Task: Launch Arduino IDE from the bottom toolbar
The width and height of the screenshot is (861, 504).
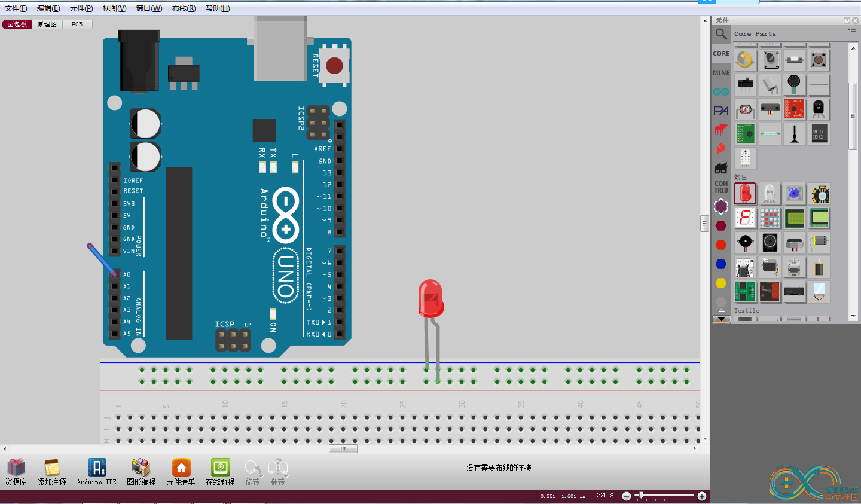Action: coord(97,472)
